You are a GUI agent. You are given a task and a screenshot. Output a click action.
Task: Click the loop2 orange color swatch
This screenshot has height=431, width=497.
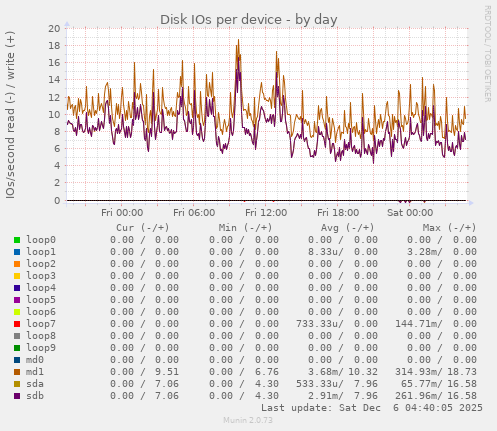pyautogui.click(x=17, y=264)
